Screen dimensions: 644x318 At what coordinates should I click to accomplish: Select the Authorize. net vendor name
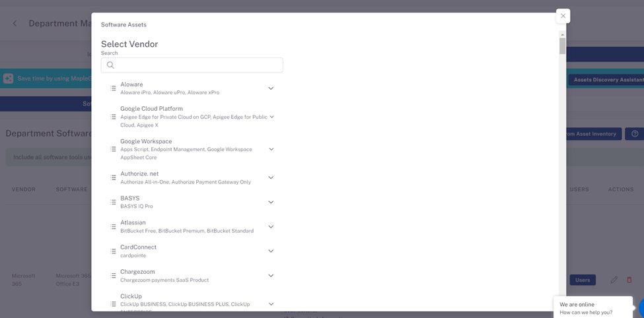(139, 174)
